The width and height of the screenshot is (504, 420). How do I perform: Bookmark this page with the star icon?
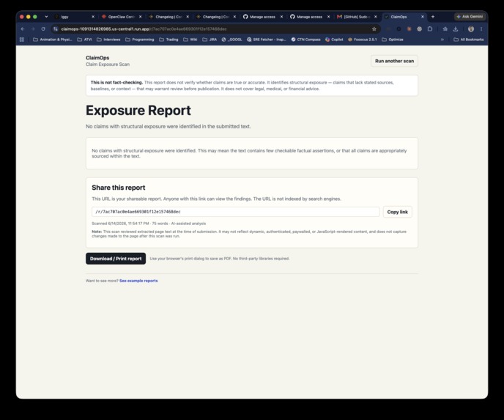(374, 29)
